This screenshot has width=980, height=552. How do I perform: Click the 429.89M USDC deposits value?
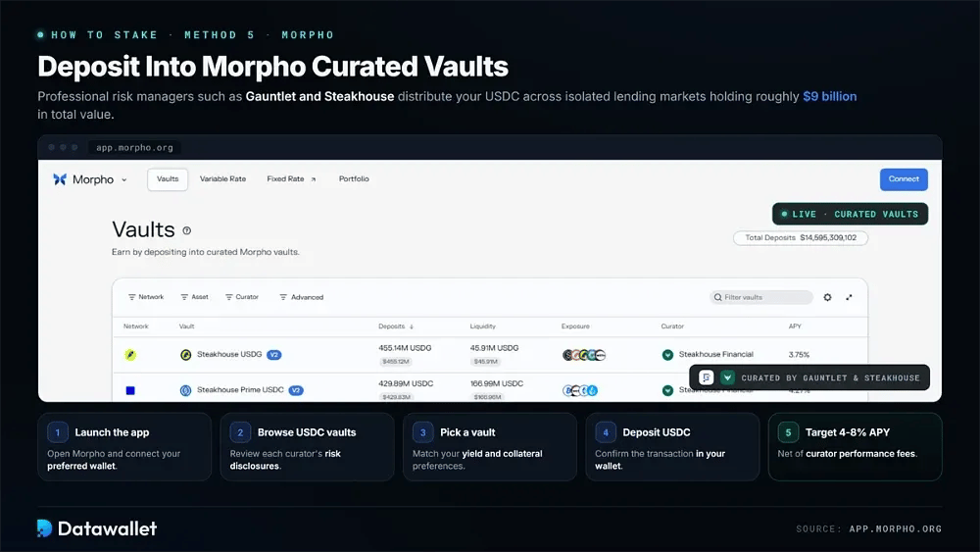(x=406, y=383)
